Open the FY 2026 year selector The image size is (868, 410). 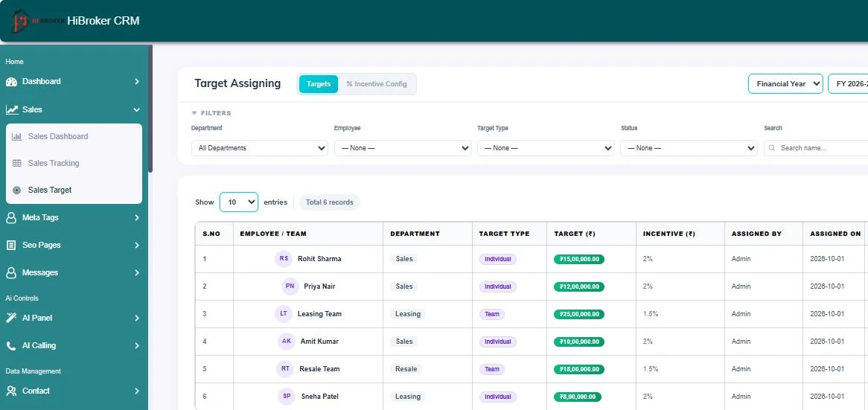click(847, 84)
